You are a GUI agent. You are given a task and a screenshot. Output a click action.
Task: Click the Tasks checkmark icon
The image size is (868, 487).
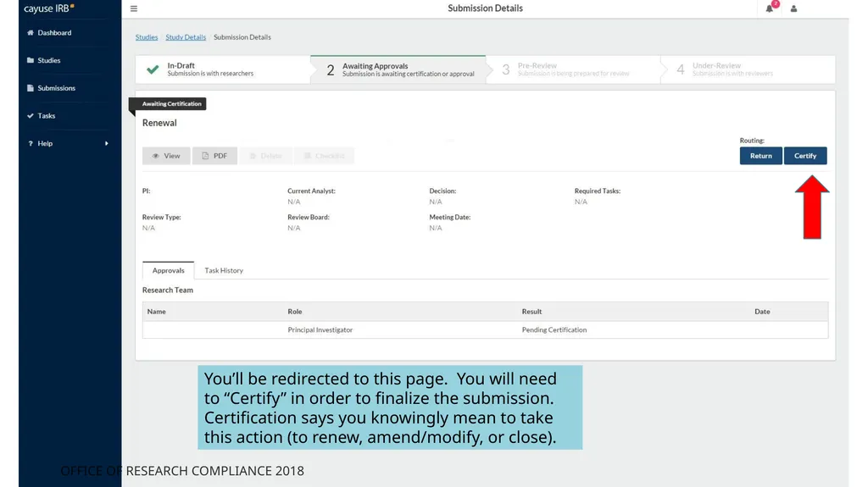coord(31,116)
